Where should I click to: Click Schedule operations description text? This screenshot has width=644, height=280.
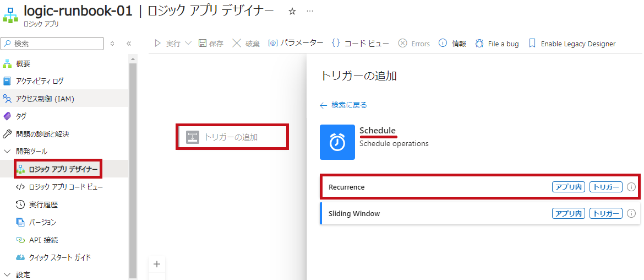[x=394, y=143]
